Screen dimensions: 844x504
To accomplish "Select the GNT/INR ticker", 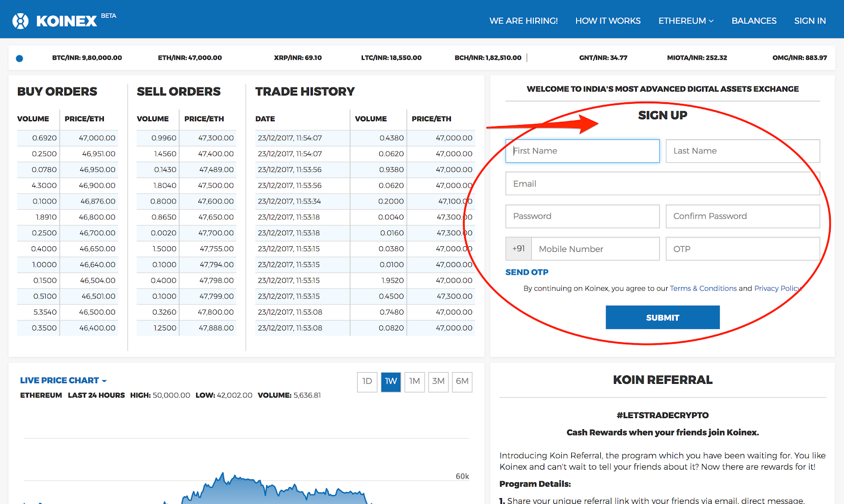I will (x=603, y=58).
